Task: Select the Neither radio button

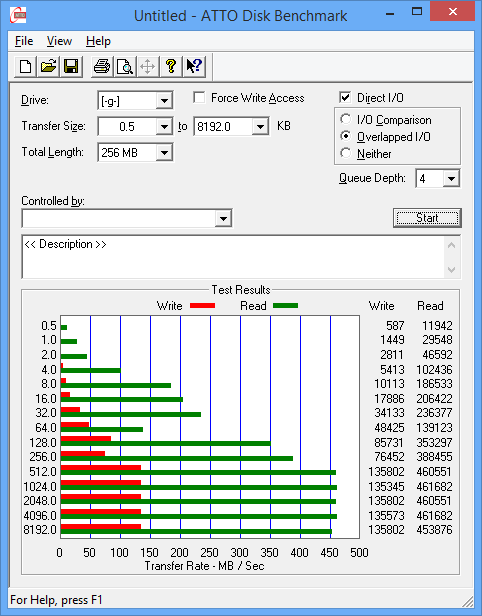Action: tap(346, 153)
